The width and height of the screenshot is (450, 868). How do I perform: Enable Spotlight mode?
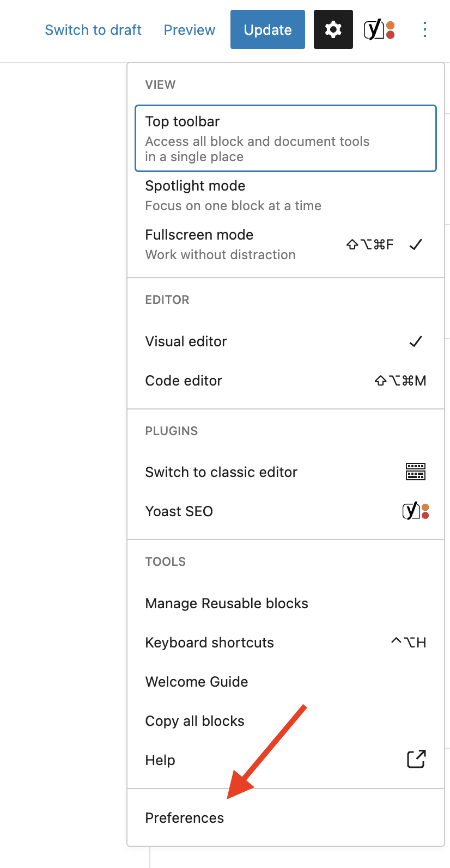pos(285,195)
